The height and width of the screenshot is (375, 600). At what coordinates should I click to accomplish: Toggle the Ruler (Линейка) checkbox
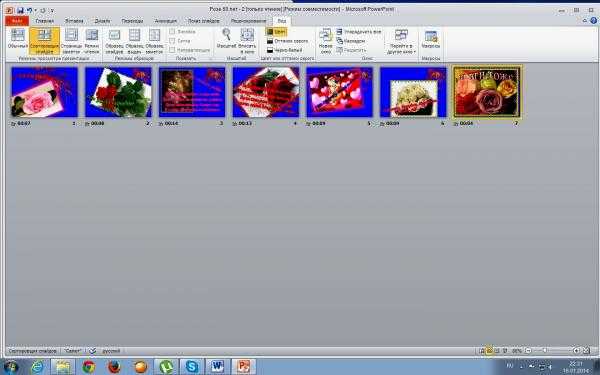(x=172, y=31)
